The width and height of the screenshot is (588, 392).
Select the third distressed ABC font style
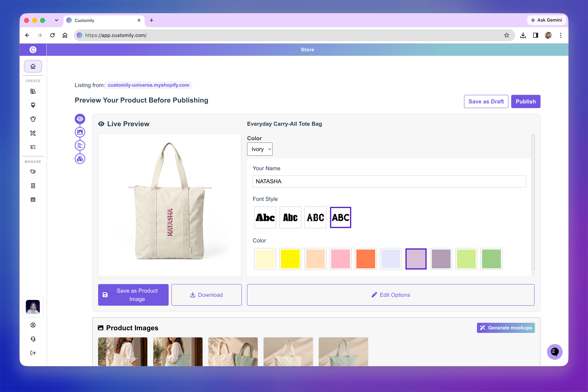coord(315,217)
